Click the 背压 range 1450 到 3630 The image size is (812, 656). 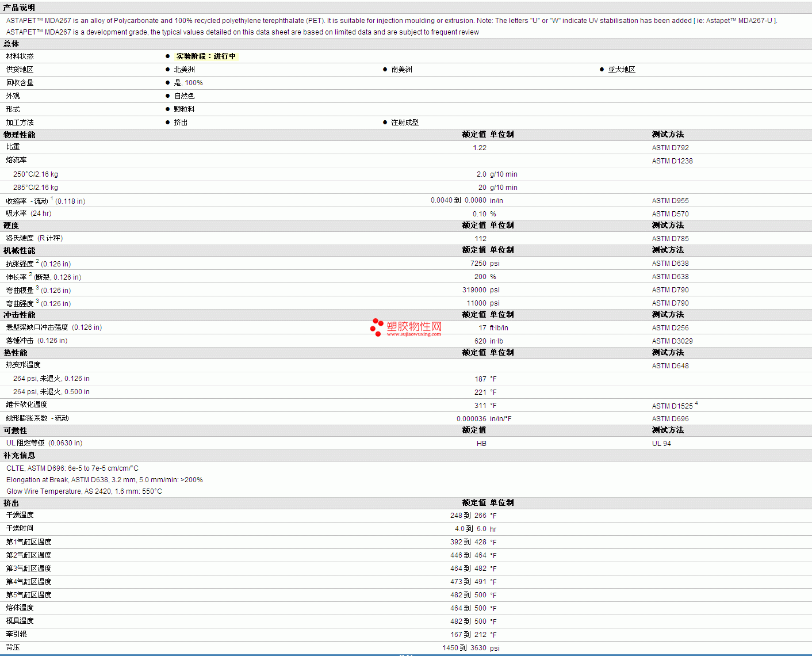pyautogui.click(x=464, y=648)
